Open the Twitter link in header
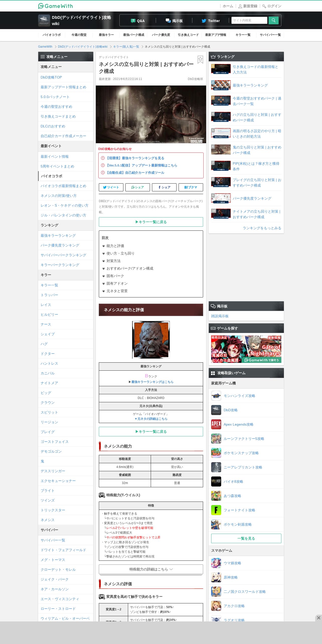 211,21
